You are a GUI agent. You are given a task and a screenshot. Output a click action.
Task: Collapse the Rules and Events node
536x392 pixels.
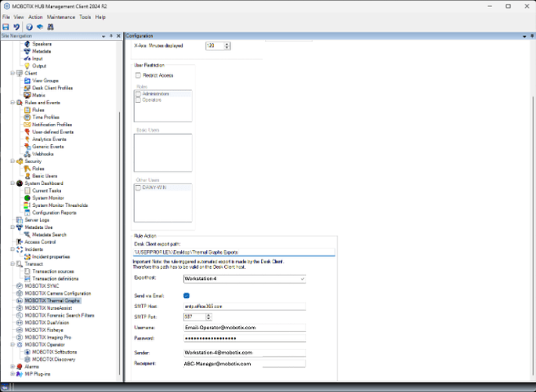(x=13, y=102)
